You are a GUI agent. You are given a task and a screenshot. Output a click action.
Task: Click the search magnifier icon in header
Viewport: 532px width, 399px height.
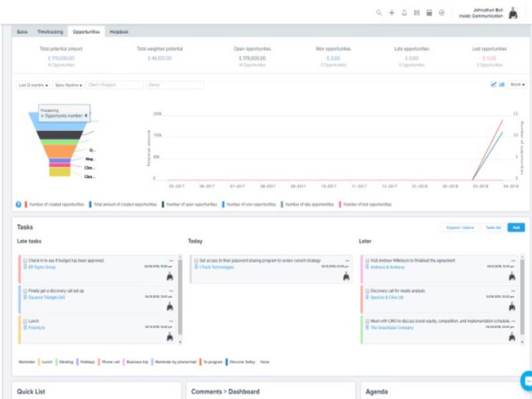[x=379, y=13]
